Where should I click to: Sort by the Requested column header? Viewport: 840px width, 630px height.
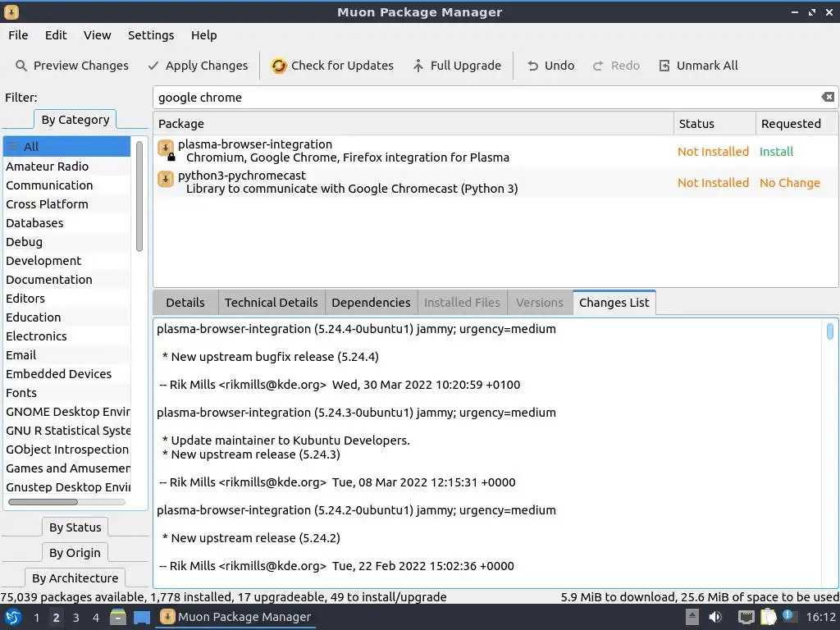tap(797, 123)
